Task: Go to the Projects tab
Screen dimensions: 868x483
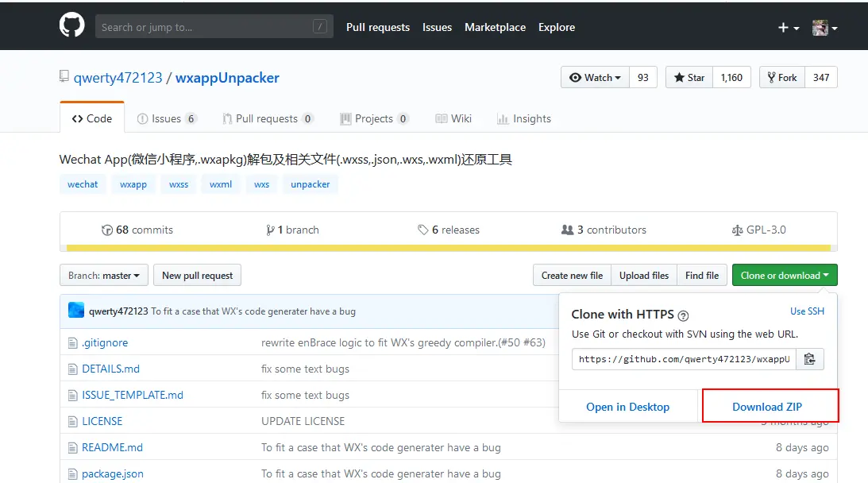Action: point(375,118)
